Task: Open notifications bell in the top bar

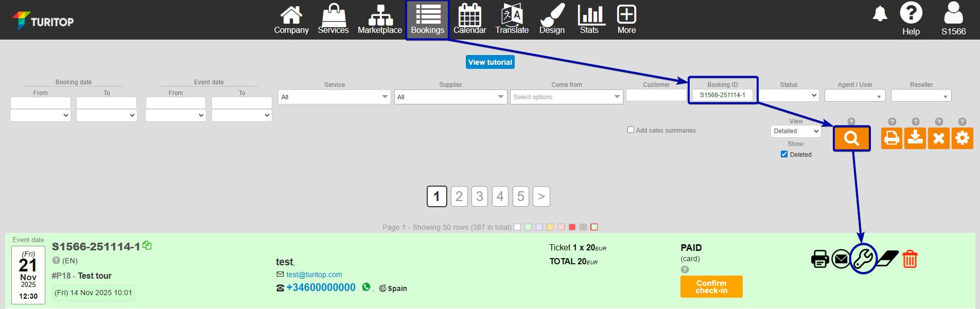Action: pyautogui.click(x=880, y=14)
